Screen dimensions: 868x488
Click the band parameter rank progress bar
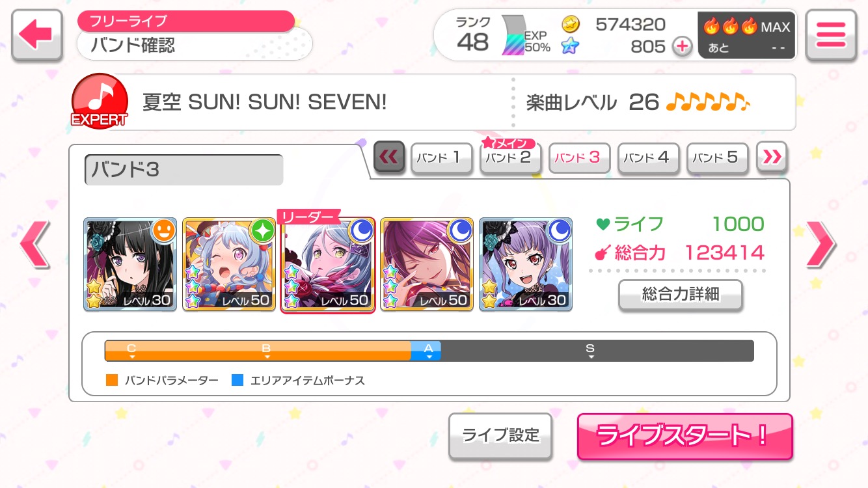click(x=429, y=351)
